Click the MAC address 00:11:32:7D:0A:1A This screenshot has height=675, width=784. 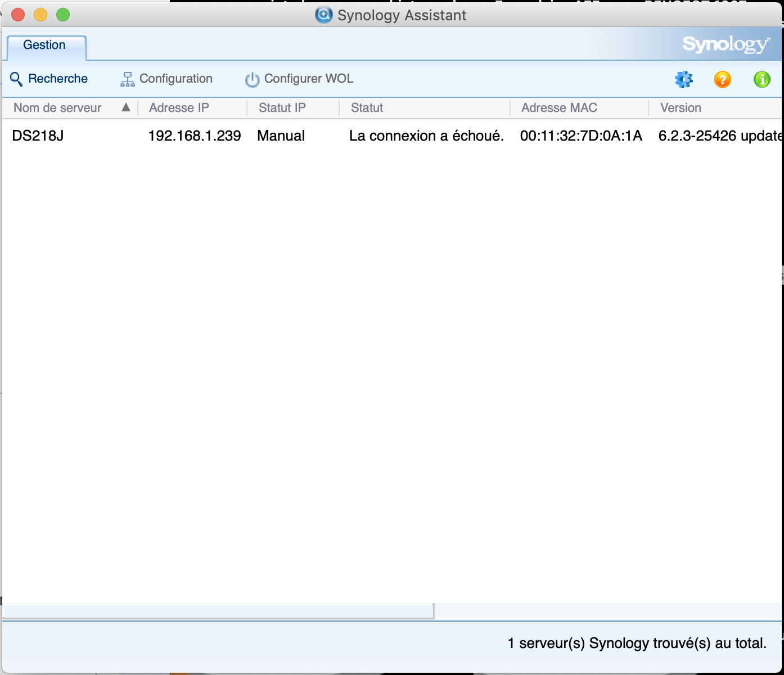coord(581,136)
